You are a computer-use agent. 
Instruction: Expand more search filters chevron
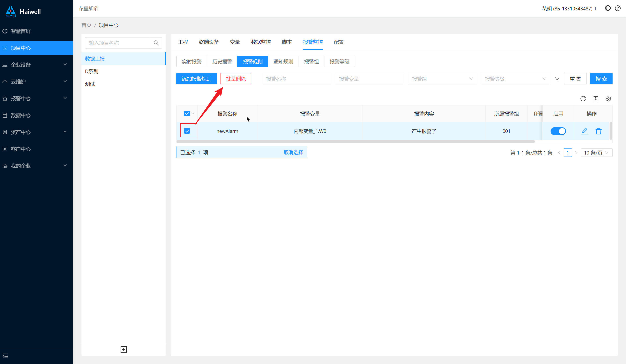tap(557, 79)
